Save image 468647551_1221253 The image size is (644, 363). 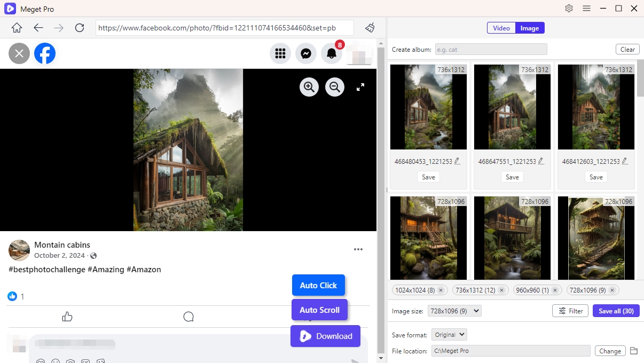(x=513, y=177)
